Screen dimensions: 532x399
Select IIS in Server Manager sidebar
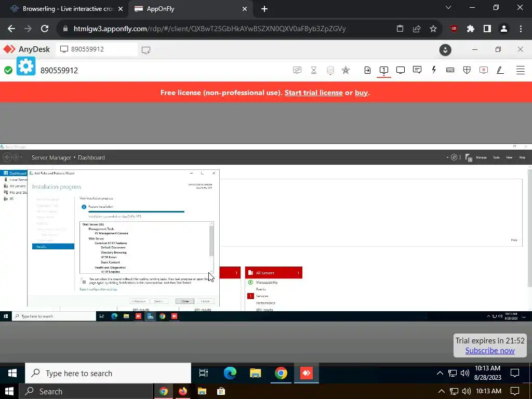pos(9,199)
